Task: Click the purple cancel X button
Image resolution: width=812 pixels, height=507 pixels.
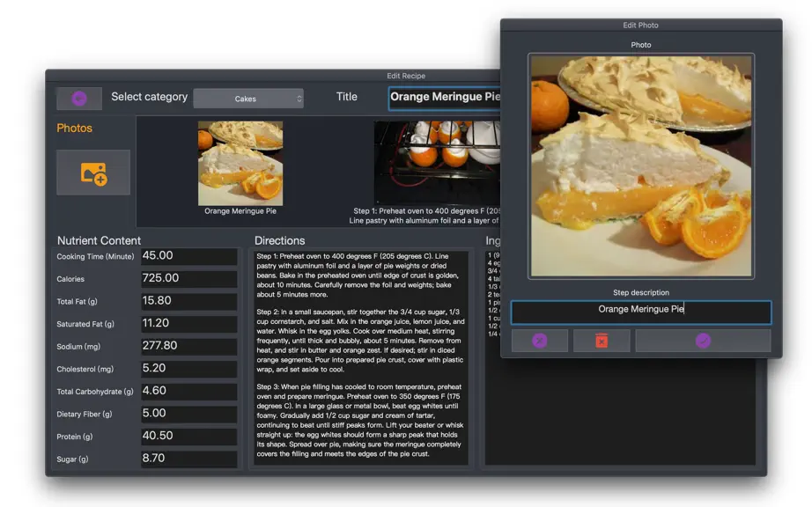Action: (540, 341)
